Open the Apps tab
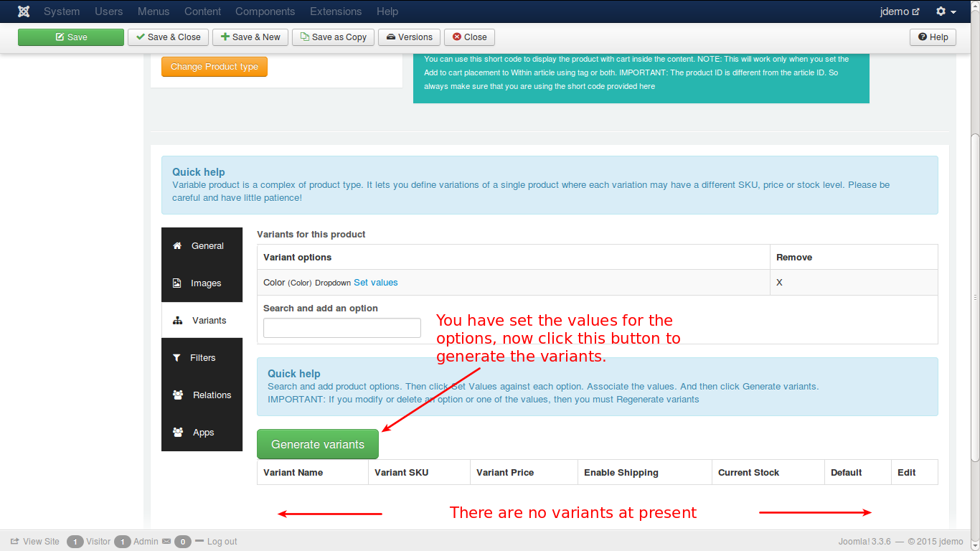This screenshot has height=551, width=980. click(202, 433)
